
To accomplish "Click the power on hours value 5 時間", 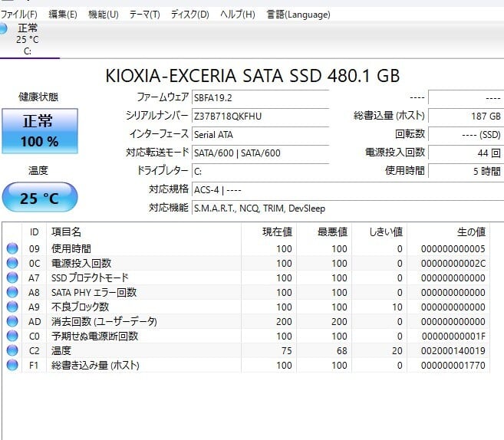I will [466, 171].
